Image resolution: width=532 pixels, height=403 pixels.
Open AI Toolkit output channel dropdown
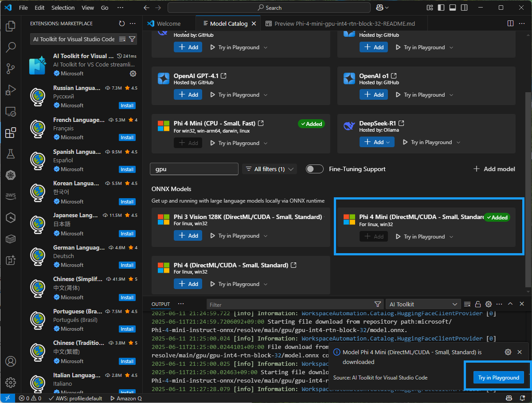coord(423,304)
